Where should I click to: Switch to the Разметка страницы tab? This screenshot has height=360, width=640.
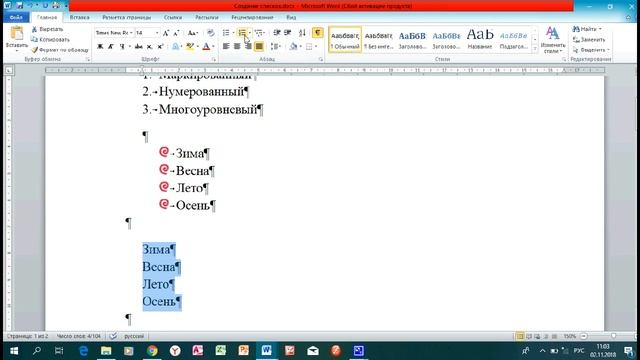[x=127, y=18]
